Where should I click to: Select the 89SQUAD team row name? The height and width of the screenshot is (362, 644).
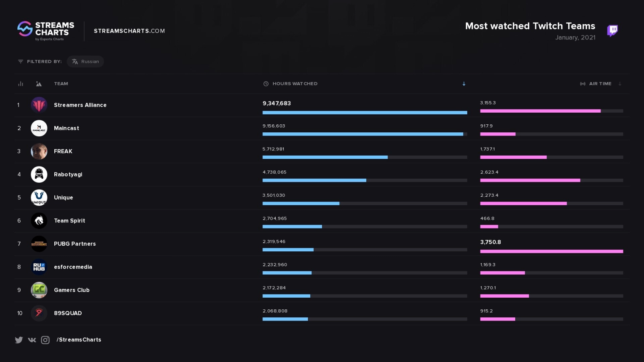(x=68, y=313)
